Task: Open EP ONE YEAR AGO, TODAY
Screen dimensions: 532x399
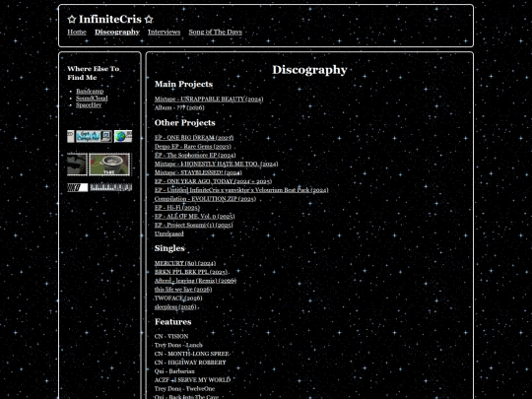Action: [x=213, y=181]
